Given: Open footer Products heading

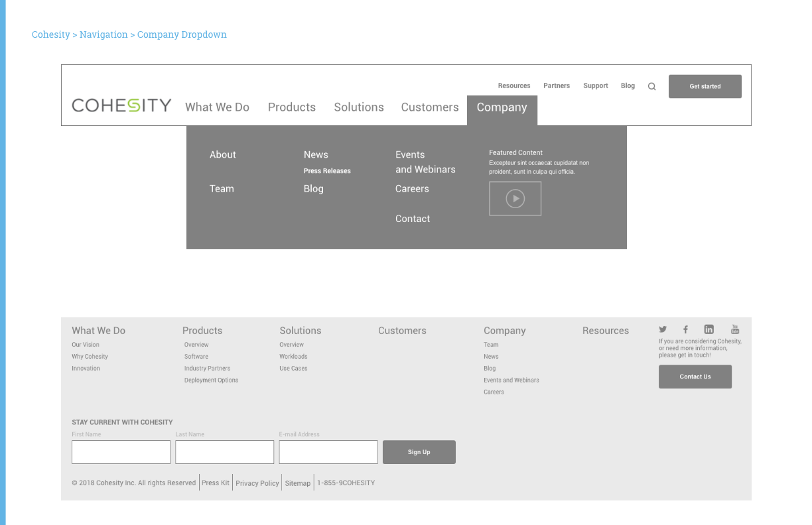Looking at the screenshot, I should point(202,331).
